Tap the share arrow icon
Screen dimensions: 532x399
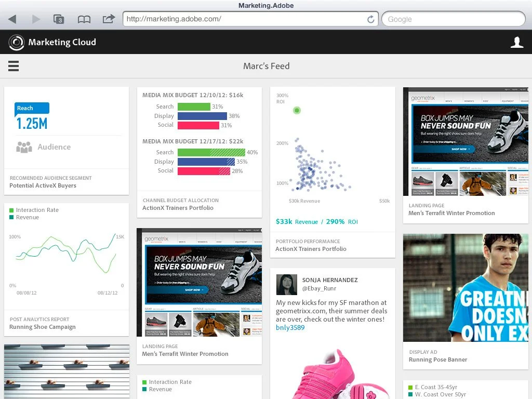[x=109, y=19]
